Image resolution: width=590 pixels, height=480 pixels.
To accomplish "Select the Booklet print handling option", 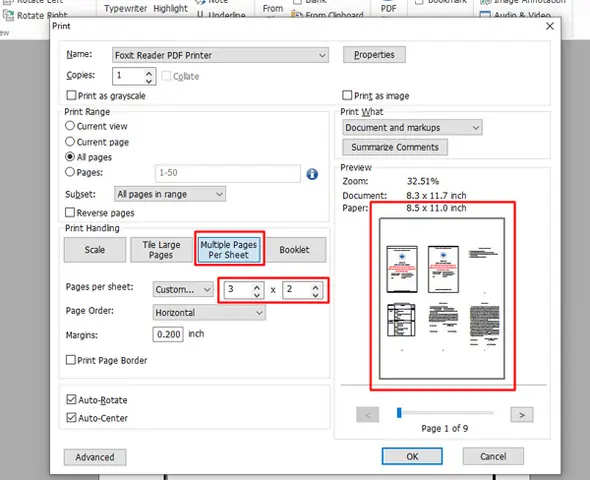I will click(294, 249).
